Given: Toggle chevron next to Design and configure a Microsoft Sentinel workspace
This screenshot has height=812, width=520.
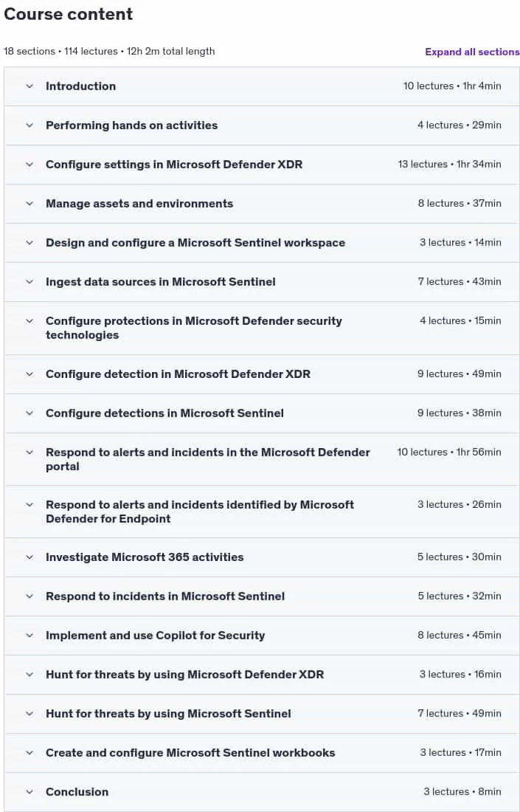Looking at the screenshot, I should (30, 242).
